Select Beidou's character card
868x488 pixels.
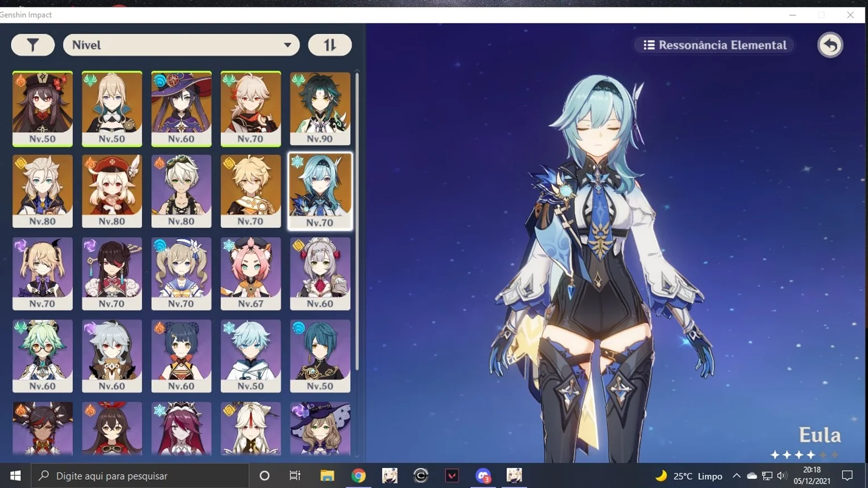[112, 274]
